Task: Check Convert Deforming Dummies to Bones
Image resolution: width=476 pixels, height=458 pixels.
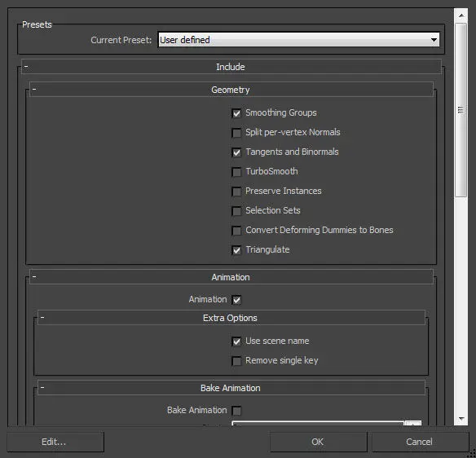Action: tap(236, 231)
